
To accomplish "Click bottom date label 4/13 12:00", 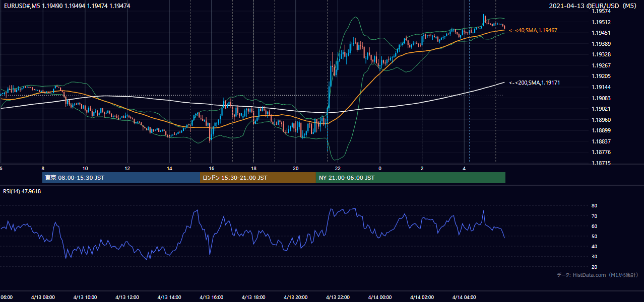I will (x=127, y=297).
